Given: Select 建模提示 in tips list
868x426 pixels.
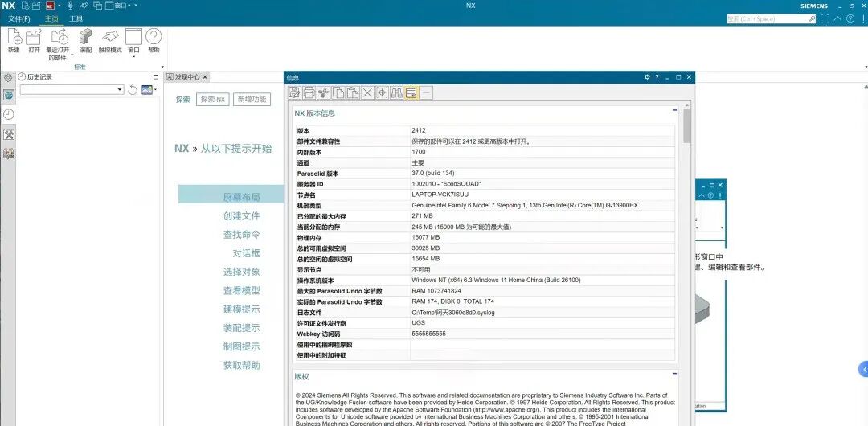Looking at the screenshot, I should point(241,309).
